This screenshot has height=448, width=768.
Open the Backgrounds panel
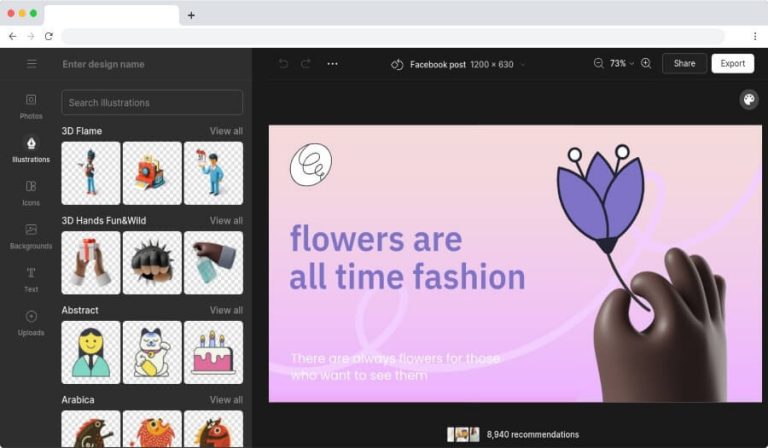pyautogui.click(x=31, y=236)
